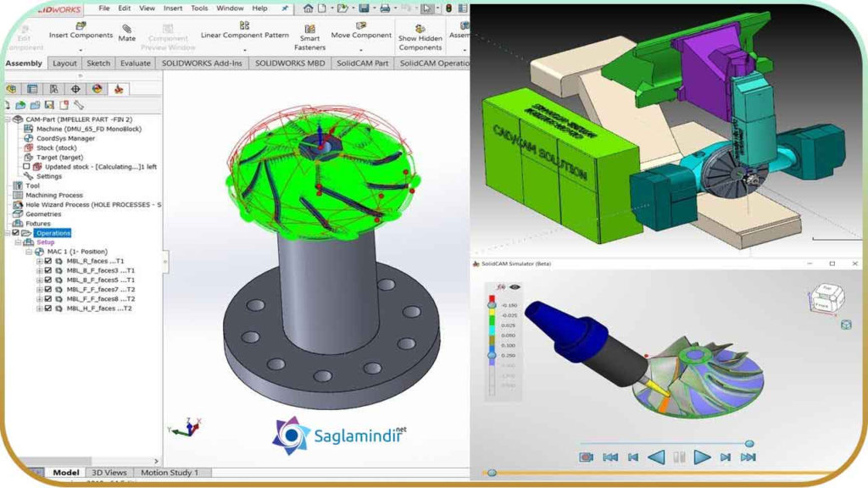
Task: Uncheck MBL_F_F_faces8 operation checkbox
Action: [x=48, y=299]
